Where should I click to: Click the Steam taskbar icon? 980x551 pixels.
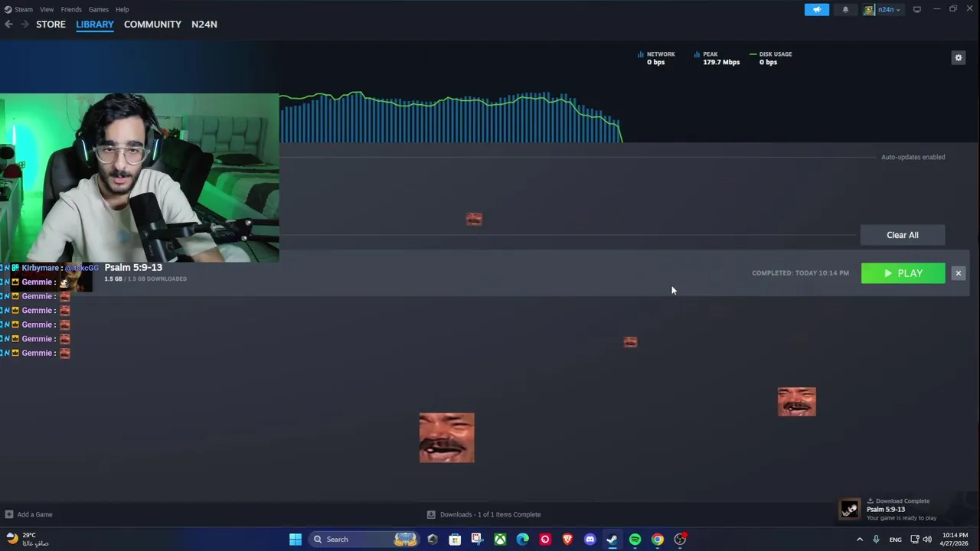tap(612, 540)
